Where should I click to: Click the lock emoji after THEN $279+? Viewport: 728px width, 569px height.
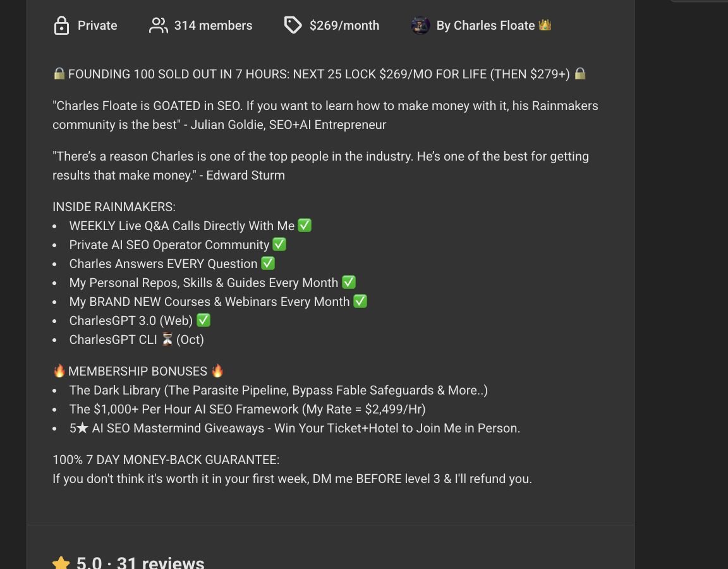pyautogui.click(x=580, y=73)
